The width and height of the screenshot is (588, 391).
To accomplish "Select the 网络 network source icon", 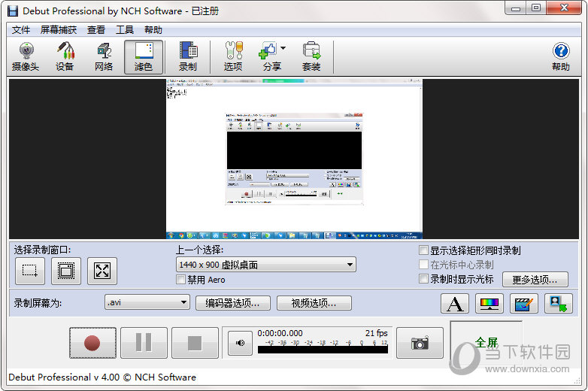I will point(104,56).
